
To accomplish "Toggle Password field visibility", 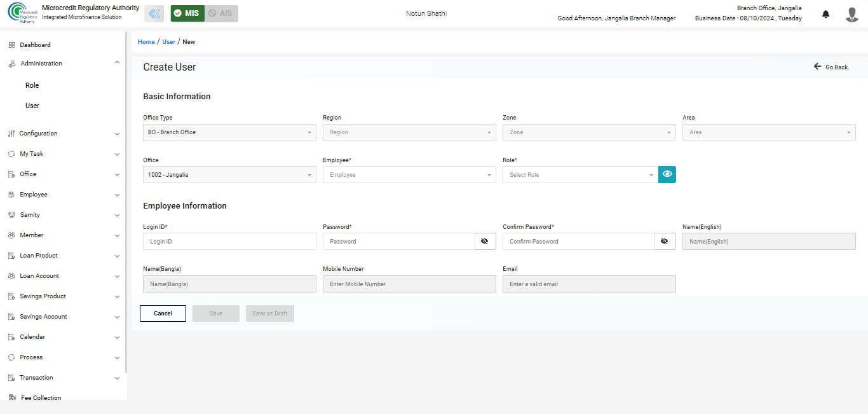I will 485,241.
